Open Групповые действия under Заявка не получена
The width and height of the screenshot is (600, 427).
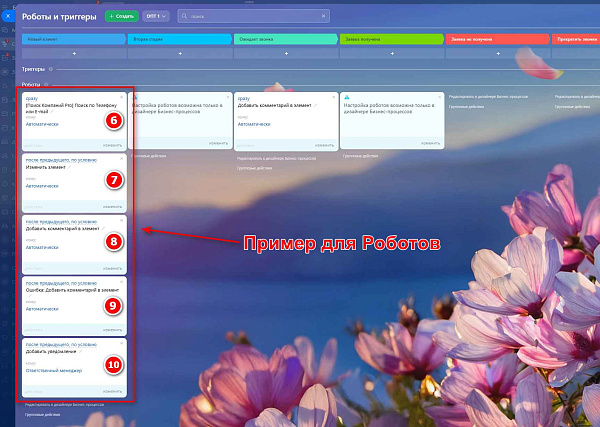point(466,107)
